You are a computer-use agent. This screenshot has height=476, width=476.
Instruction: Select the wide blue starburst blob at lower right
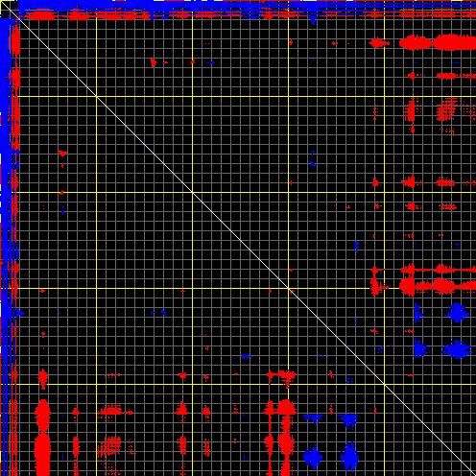pyautogui.click(x=457, y=349)
